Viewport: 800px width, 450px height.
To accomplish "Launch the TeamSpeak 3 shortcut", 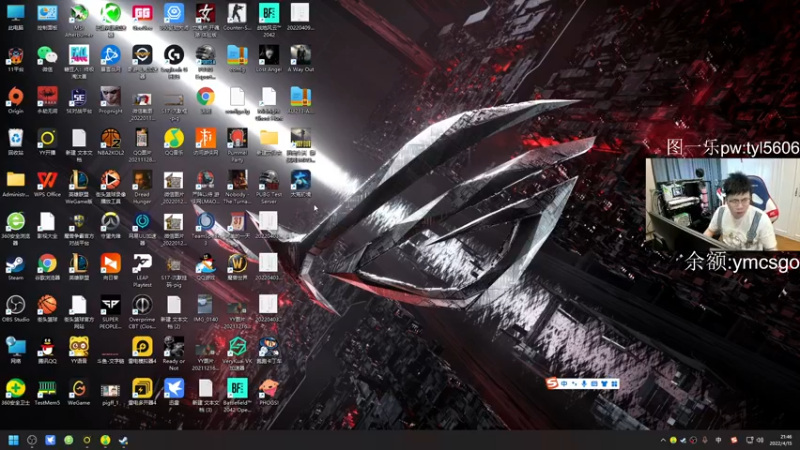I will 205,229.
